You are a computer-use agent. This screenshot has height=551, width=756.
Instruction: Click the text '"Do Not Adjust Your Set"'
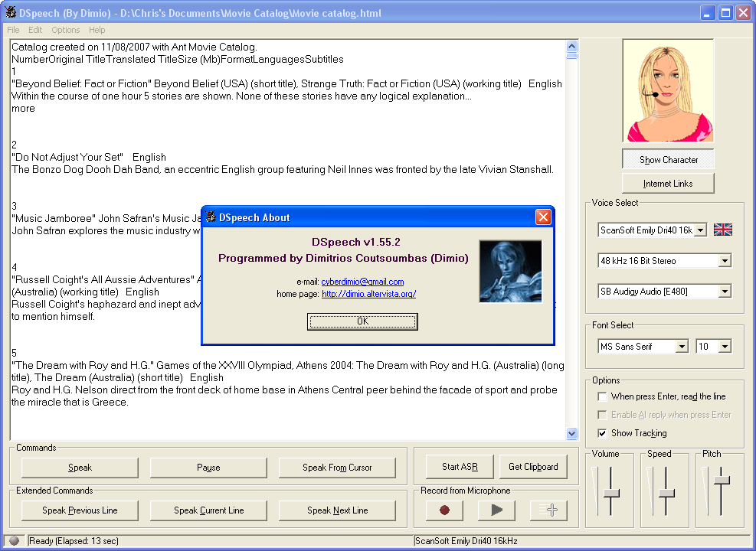pyautogui.click(x=67, y=157)
